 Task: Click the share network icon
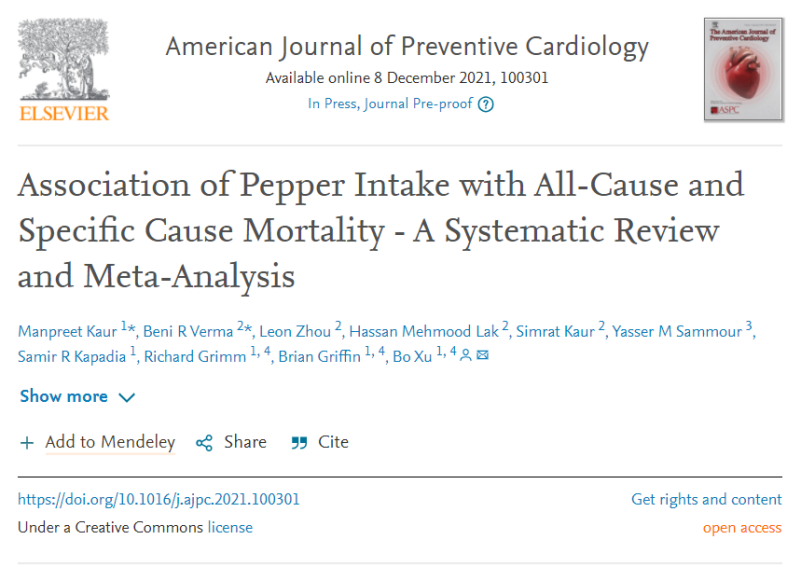[204, 443]
